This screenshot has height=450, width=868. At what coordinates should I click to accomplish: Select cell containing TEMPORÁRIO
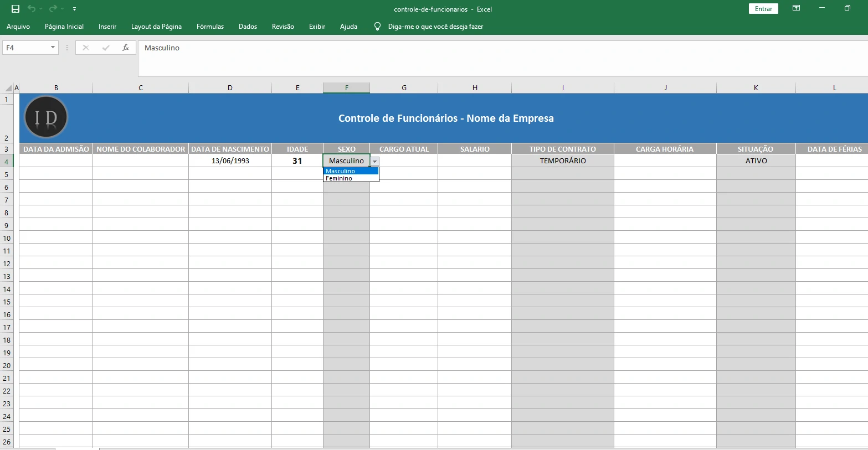click(562, 161)
